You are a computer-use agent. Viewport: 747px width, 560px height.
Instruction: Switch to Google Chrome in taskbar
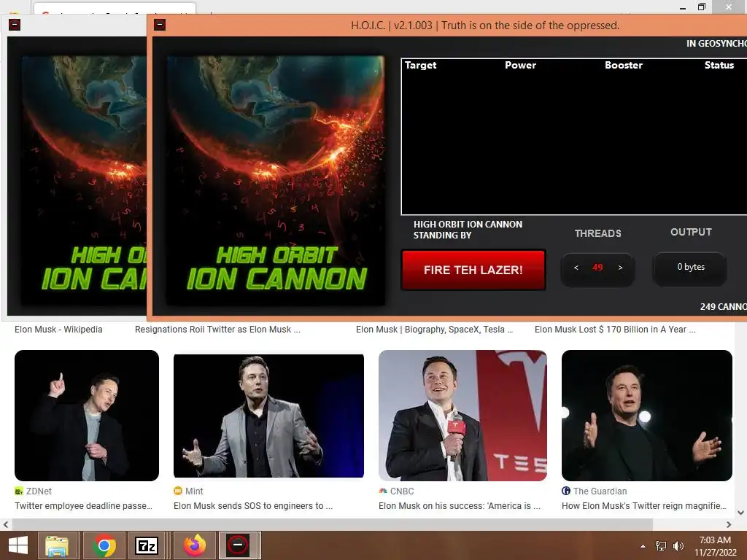104,545
